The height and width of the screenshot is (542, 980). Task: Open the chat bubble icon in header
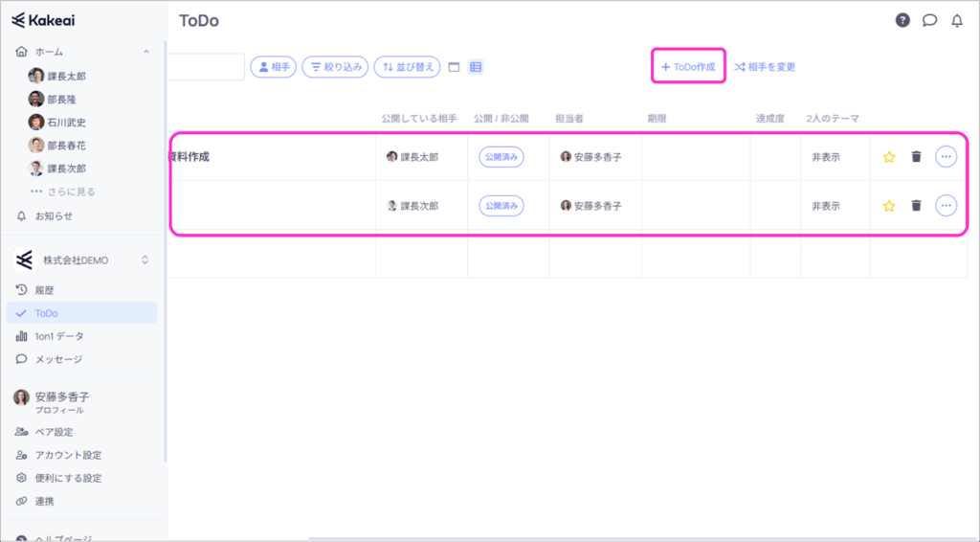click(x=929, y=20)
